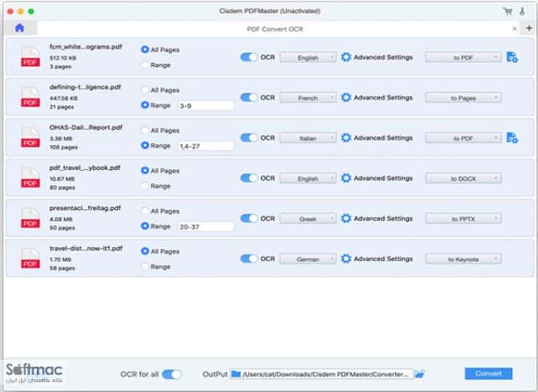The width and height of the screenshot is (538, 392).
Task: Select Range radio for pdf_travel_...ybook.pdf
Action: pos(145,186)
